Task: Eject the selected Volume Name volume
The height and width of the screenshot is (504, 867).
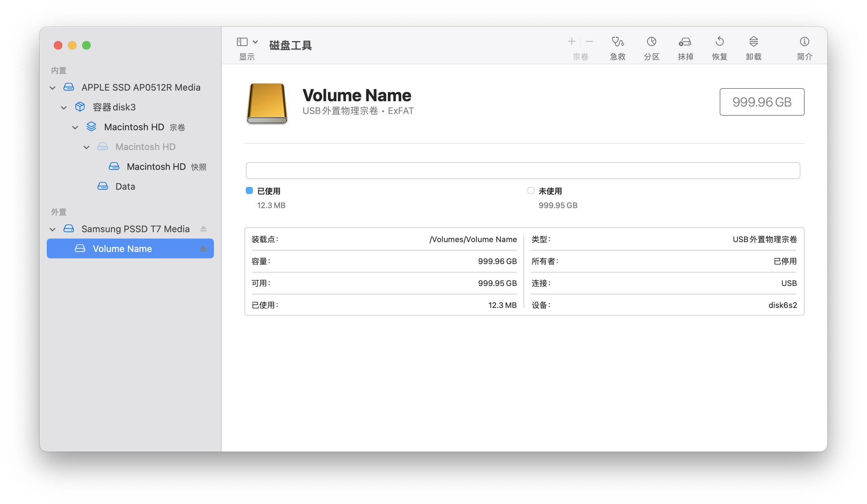Action: (x=203, y=249)
